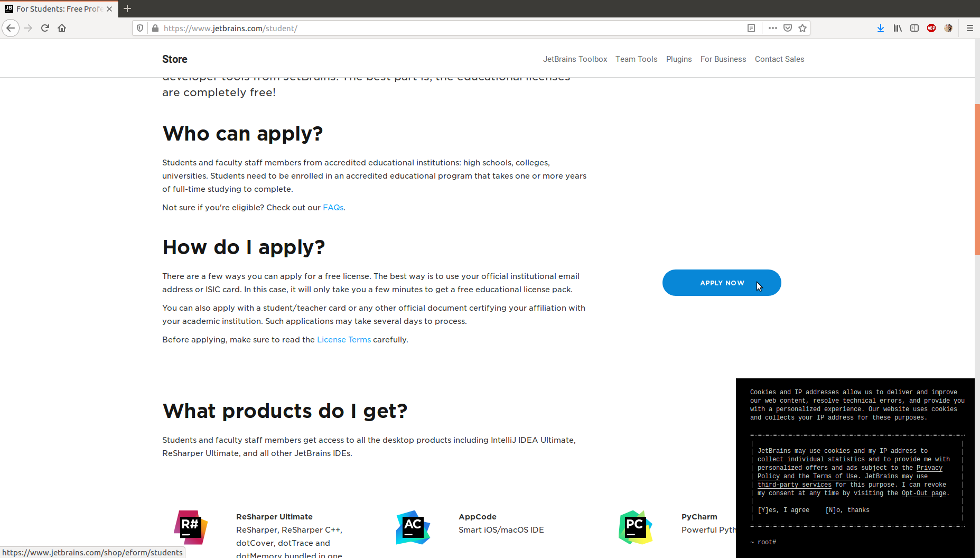Toggle the sidebar icon in toolbar
The height and width of the screenshot is (558, 980).
pos(914,28)
